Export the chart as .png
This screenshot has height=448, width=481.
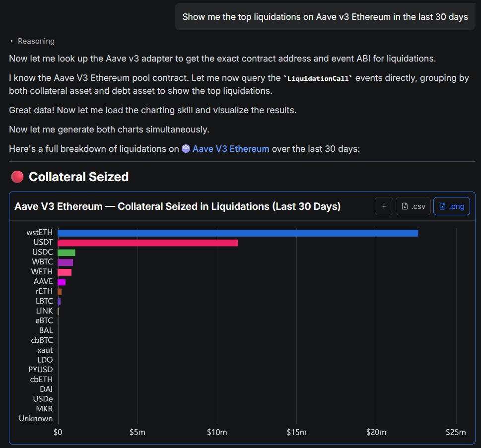point(451,206)
